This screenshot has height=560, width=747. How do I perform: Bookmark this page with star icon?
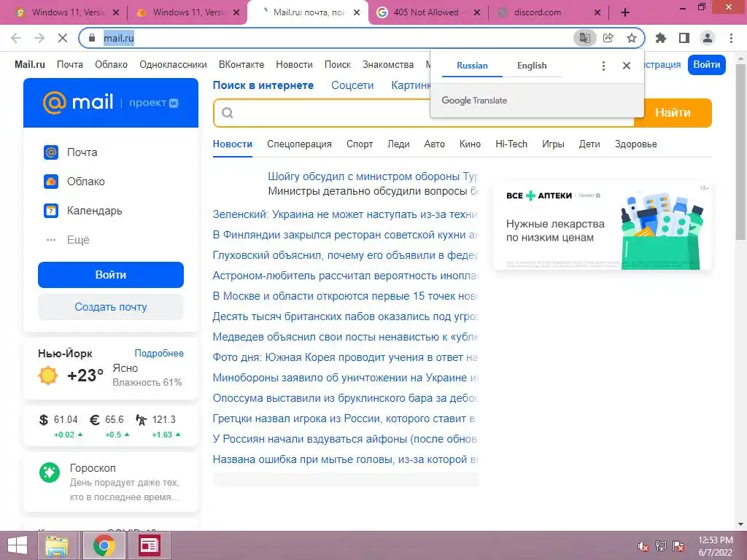(x=631, y=38)
